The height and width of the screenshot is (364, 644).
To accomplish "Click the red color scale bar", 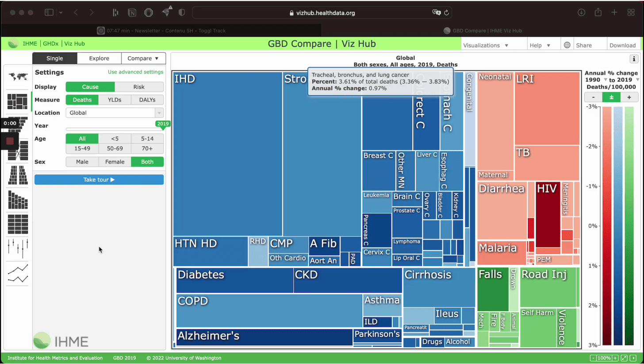I will (607, 225).
